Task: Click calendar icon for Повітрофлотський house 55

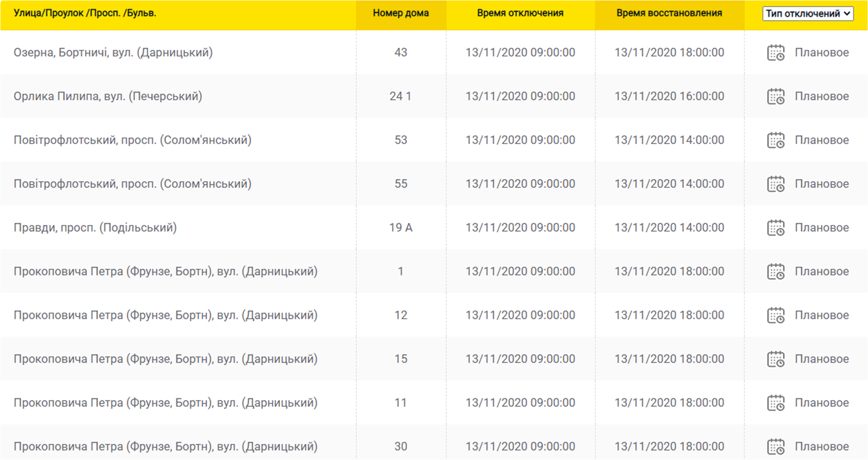Action: 775,184
